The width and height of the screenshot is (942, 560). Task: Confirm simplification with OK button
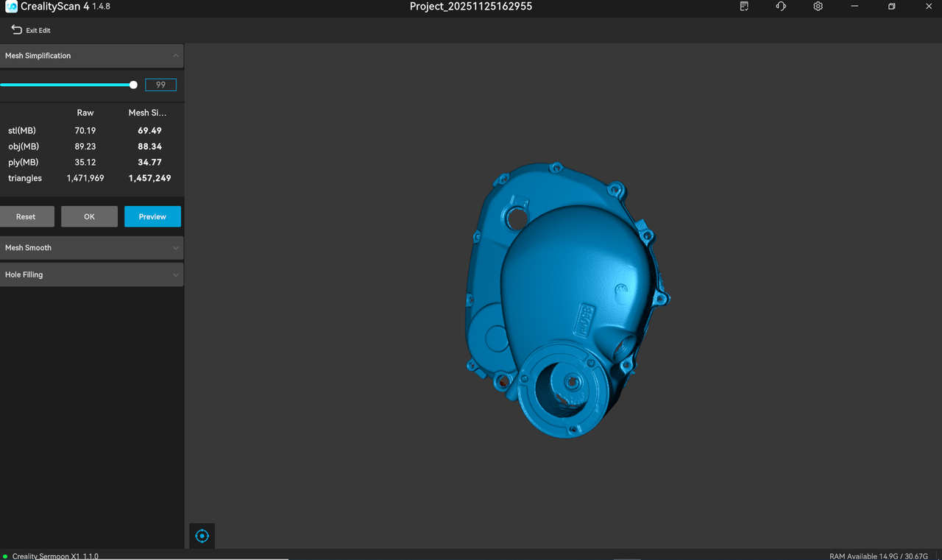(x=89, y=216)
